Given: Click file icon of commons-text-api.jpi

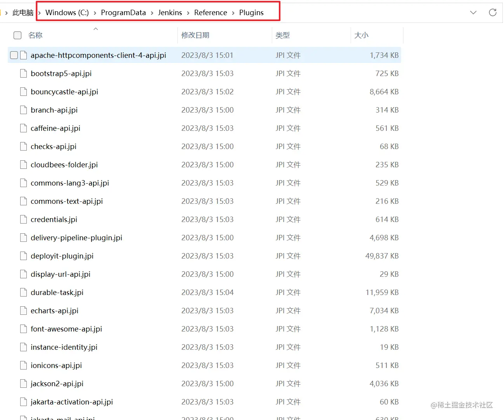Looking at the screenshot, I should pyautogui.click(x=24, y=201).
